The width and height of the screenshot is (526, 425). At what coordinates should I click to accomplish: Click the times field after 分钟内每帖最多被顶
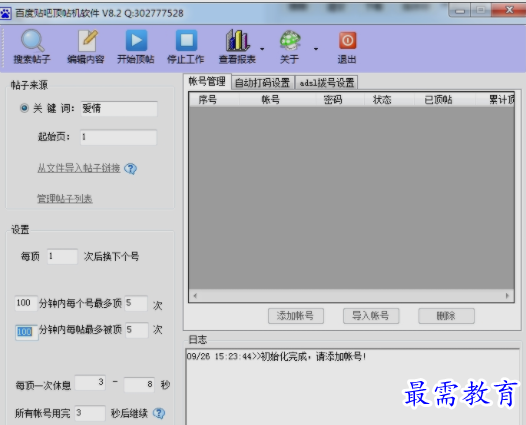[x=137, y=330]
